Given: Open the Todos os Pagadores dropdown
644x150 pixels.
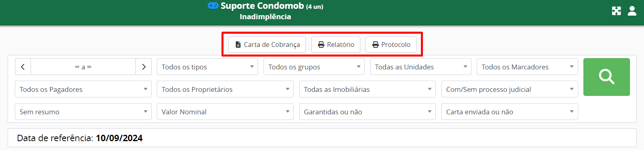Looking at the screenshot, I should coord(83,89).
